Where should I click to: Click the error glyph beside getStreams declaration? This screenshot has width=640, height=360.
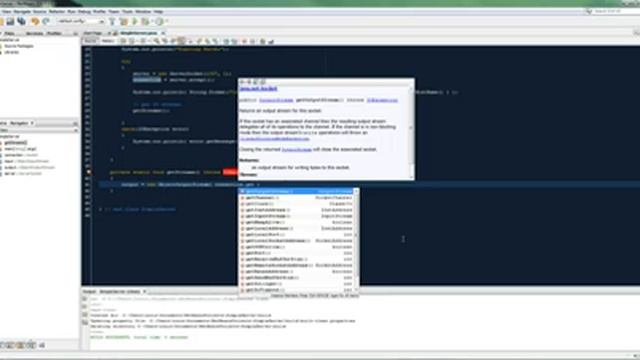[89, 172]
